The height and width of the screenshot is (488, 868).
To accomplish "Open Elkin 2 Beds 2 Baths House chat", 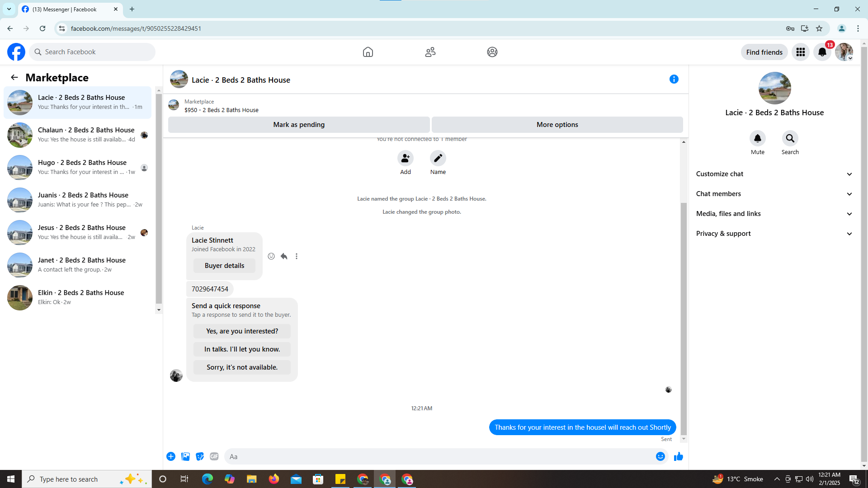I will click(x=77, y=298).
